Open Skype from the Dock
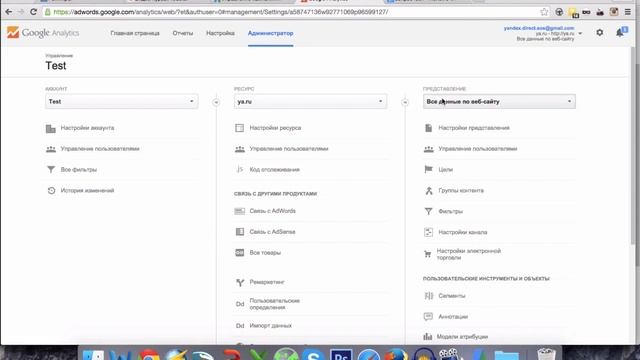The image size is (640, 360). click(x=313, y=354)
